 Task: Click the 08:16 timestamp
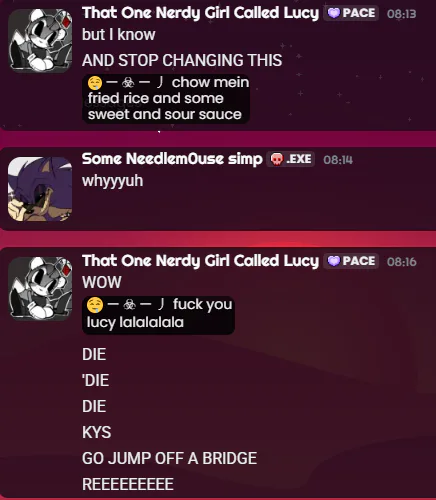pos(402,262)
